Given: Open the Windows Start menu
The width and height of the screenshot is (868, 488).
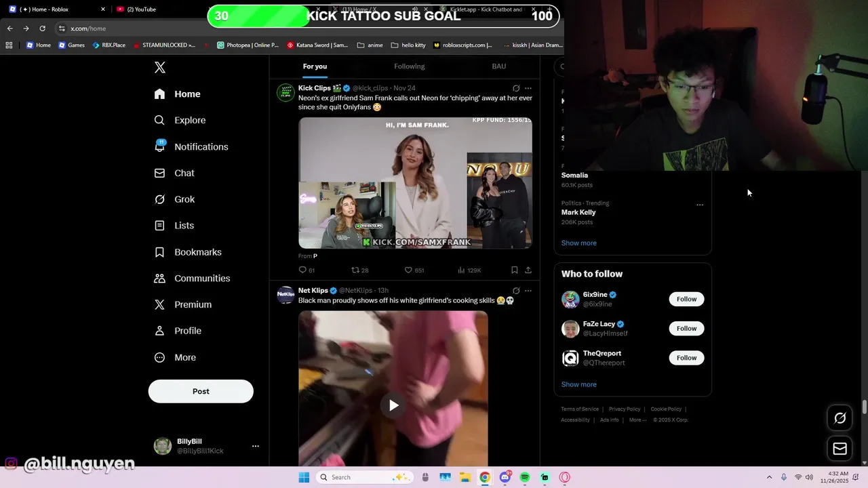Looking at the screenshot, I should pyautogui.click(x=304, y=477).
